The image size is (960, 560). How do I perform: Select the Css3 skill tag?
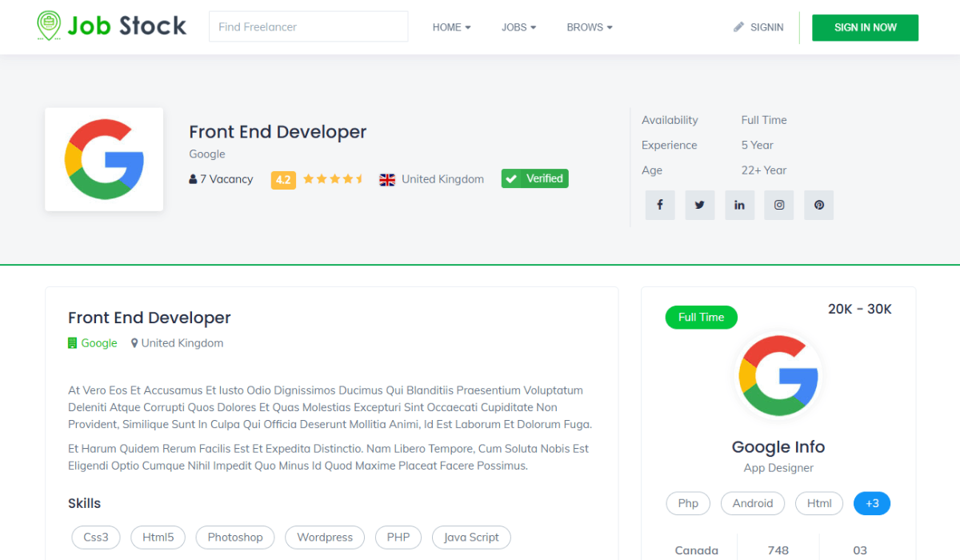(x=96, y=538)
